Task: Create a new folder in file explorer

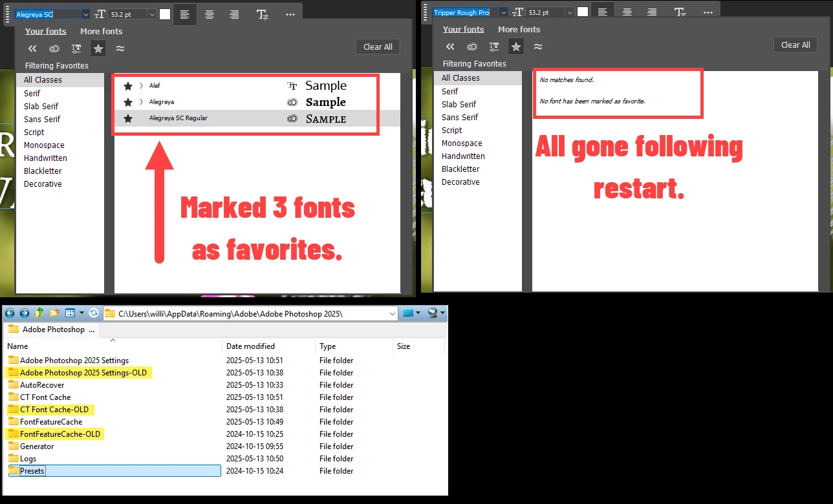Action: point(54,313)
